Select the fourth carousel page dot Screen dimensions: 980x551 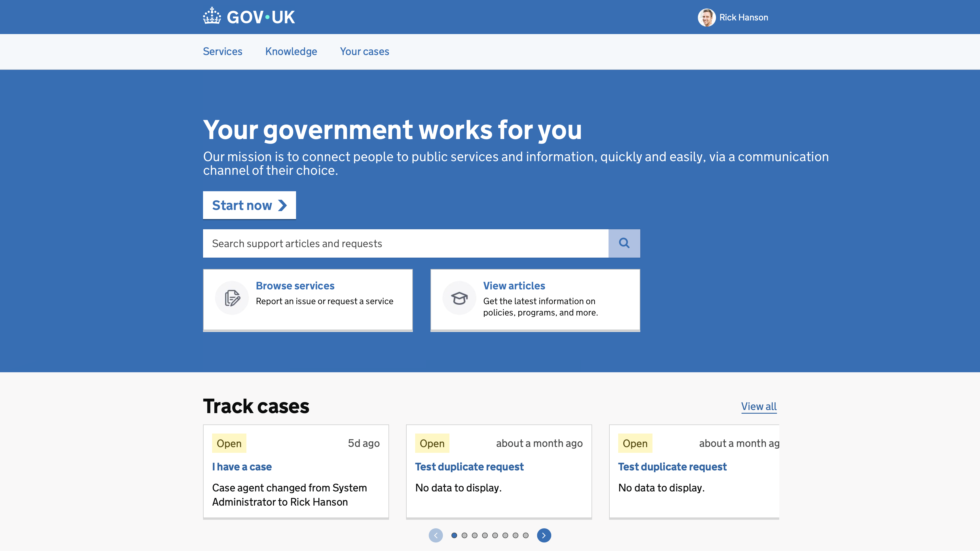[x=485, y=535]
